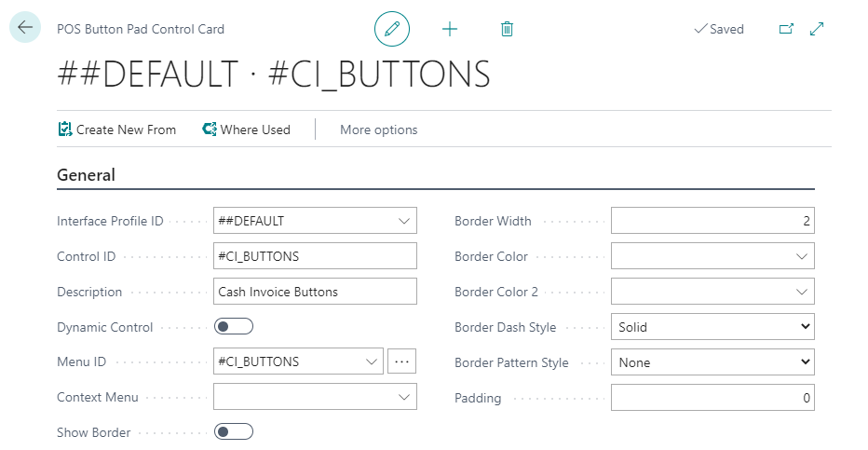This screenshot has height=450, width=868.
Task: Click the trash delete icon
Action: coord(507,29)
